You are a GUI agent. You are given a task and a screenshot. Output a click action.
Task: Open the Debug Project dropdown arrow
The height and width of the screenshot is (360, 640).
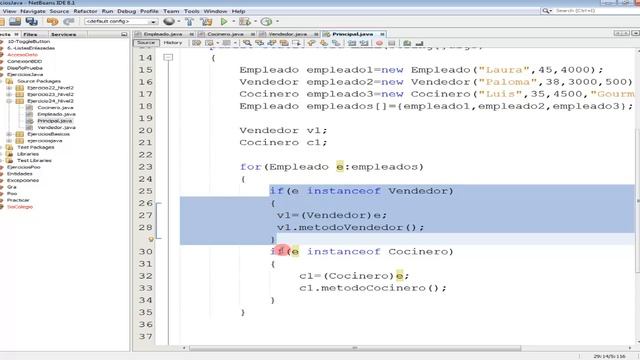(256, 21)
